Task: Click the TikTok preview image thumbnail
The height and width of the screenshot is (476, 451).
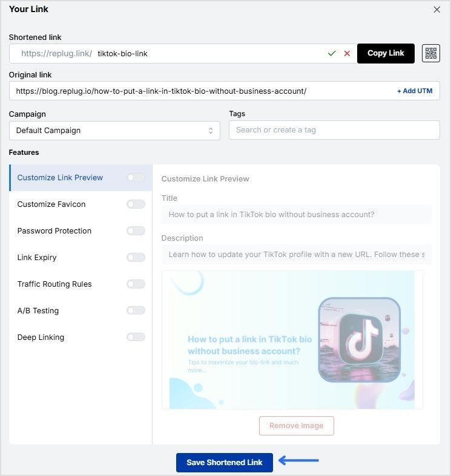Action: click(x=292, y=340)
